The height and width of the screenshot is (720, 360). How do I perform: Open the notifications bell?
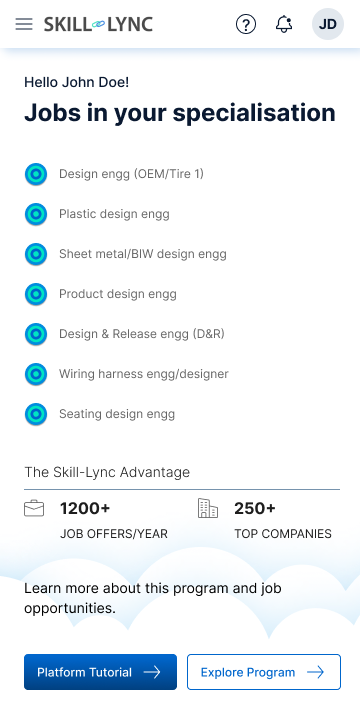pyautogui.click(x=284, y=24)
